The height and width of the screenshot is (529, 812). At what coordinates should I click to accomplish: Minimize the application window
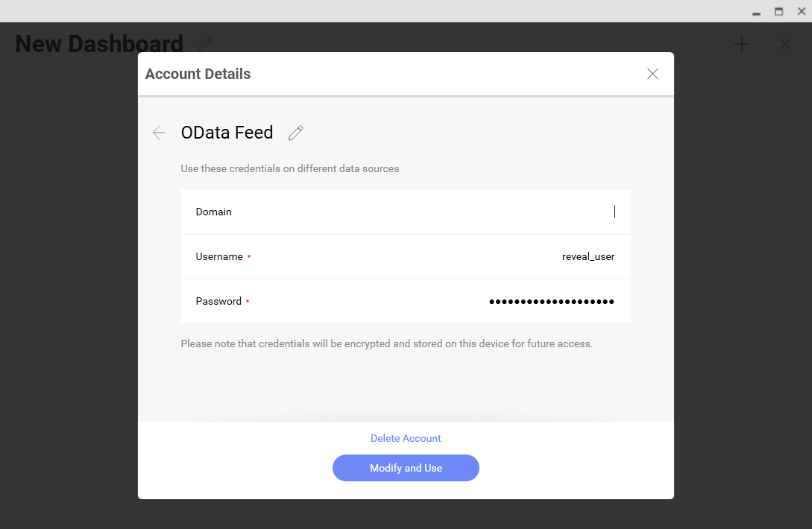[x=756, y=12]
